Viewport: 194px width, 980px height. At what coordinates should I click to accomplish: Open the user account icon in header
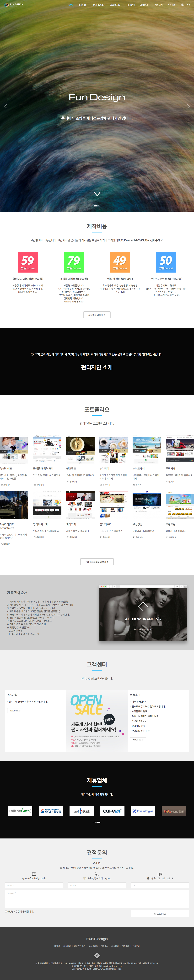click(x=183, y=5)
